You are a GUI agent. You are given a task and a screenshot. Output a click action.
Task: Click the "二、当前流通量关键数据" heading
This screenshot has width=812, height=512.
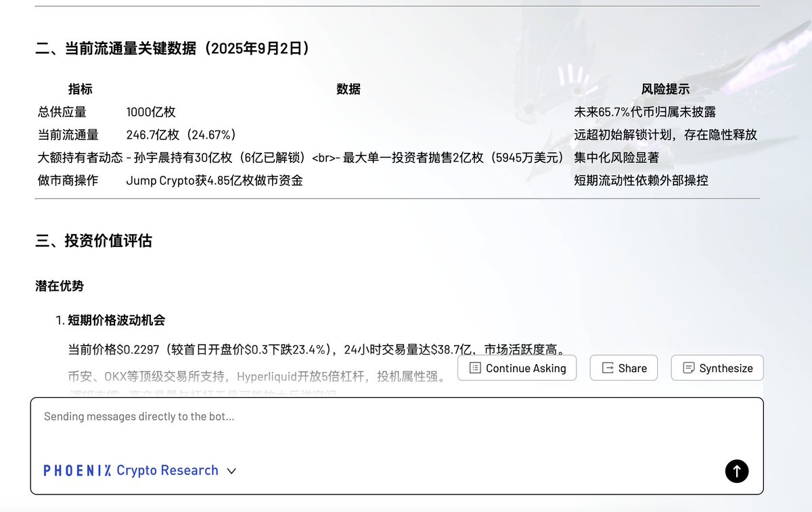pos(173,49)
